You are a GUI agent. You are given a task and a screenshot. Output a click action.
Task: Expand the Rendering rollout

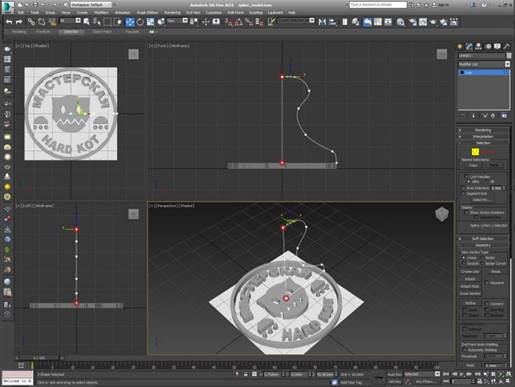(x=483, y=130)
